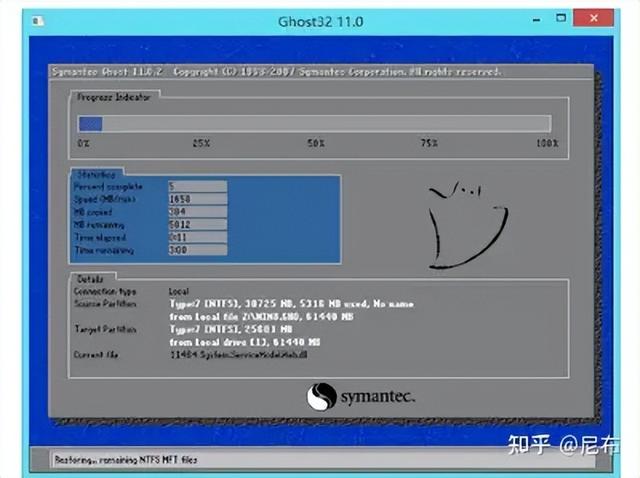640x478 pixels.
Task: Select the Time elapsed value 0:11
Action: (198, 237)
